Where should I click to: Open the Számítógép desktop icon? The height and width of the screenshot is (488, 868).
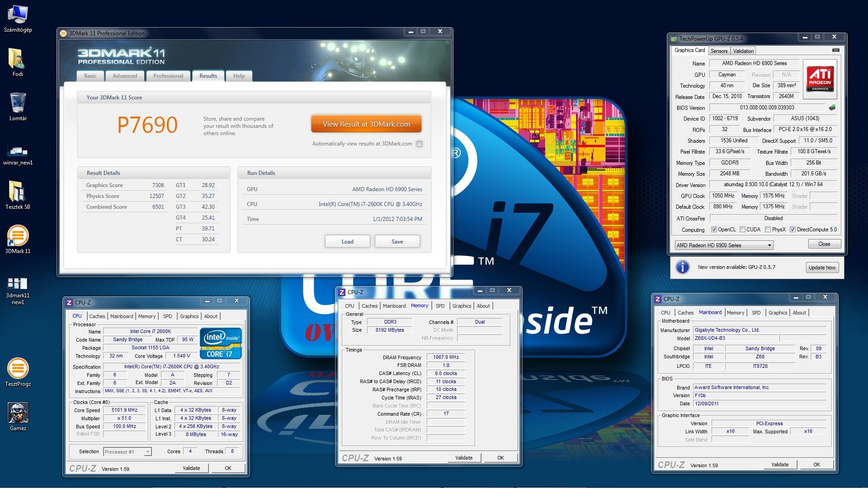[18, 19]
